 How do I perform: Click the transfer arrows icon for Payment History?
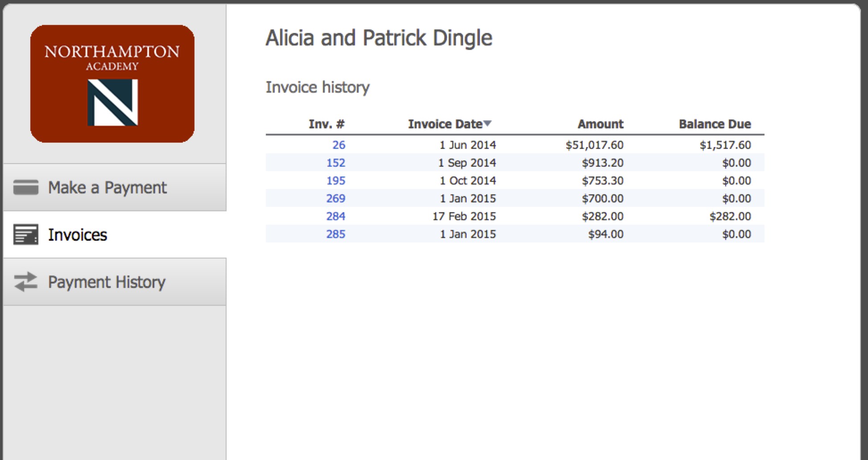tap(26, 282)
